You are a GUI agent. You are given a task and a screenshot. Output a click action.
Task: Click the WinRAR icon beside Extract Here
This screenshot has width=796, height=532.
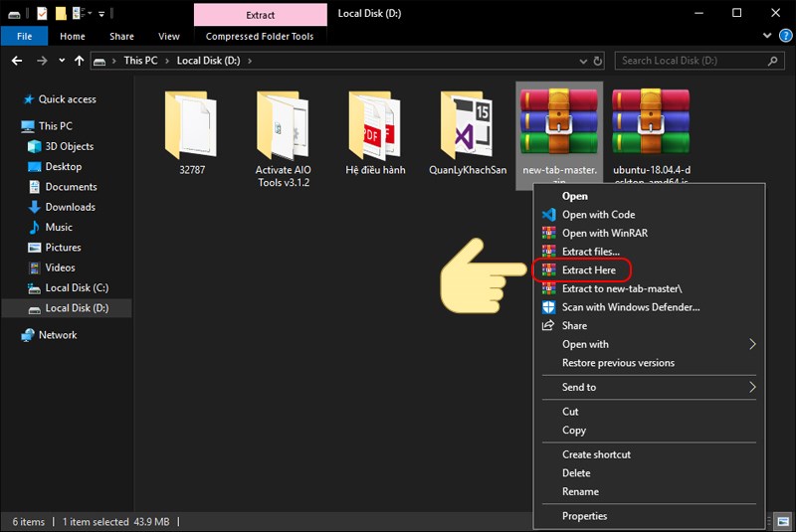549,269
